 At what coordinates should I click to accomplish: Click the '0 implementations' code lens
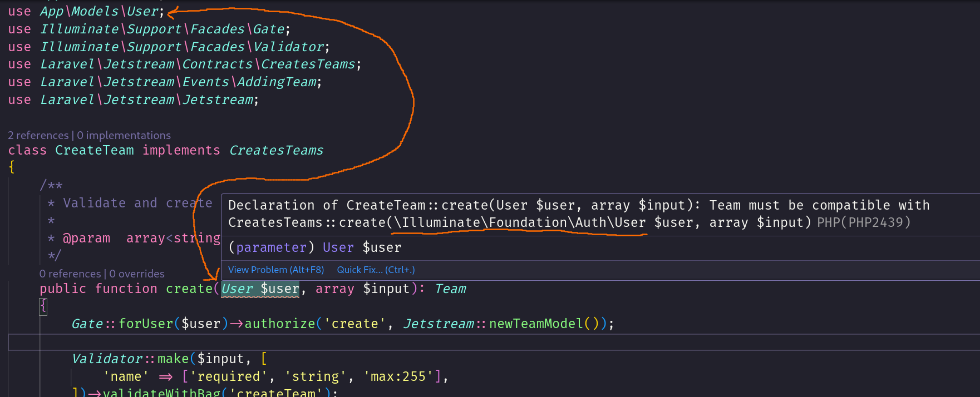tap(124, 135)
